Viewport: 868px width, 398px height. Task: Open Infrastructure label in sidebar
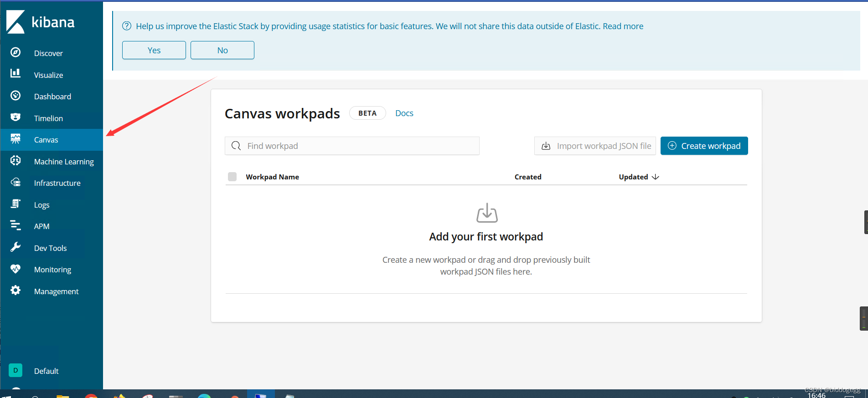[x=57, y=183]
